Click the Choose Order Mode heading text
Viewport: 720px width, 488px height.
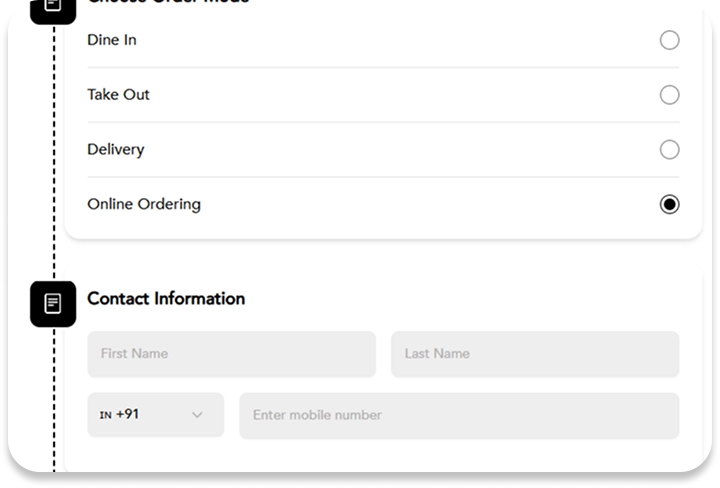(x=168, y=3)
